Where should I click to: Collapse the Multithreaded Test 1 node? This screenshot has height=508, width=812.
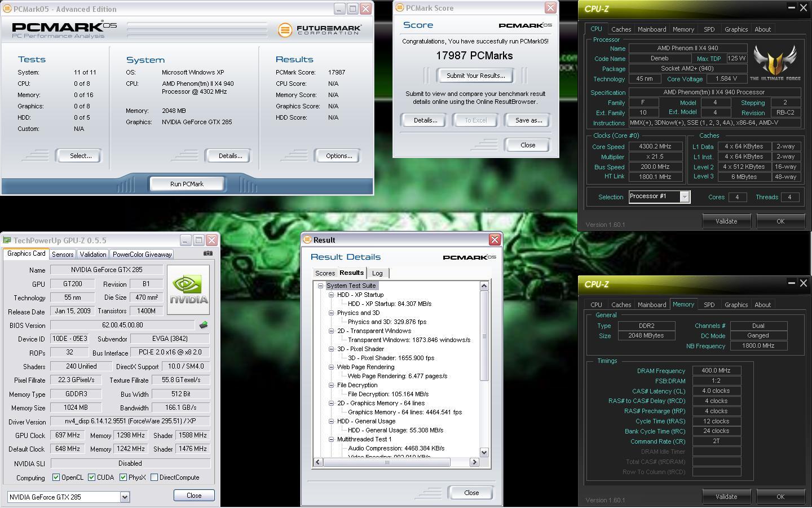coord(331,439)
